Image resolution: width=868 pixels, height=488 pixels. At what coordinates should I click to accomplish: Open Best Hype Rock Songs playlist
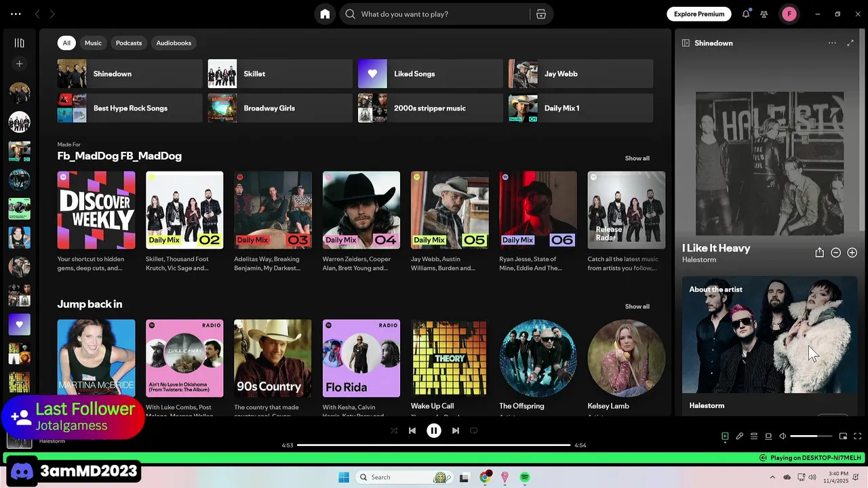pyautogui.click(x=130, y=108)
